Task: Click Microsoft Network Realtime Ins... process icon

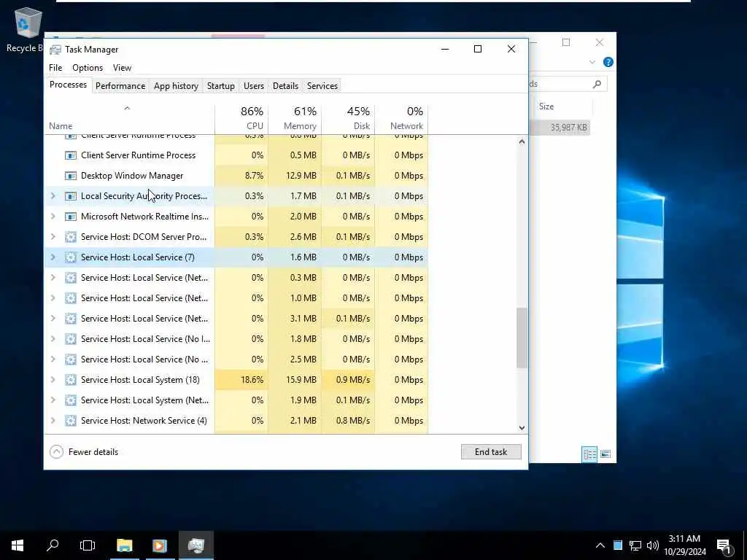Action: 71,217
